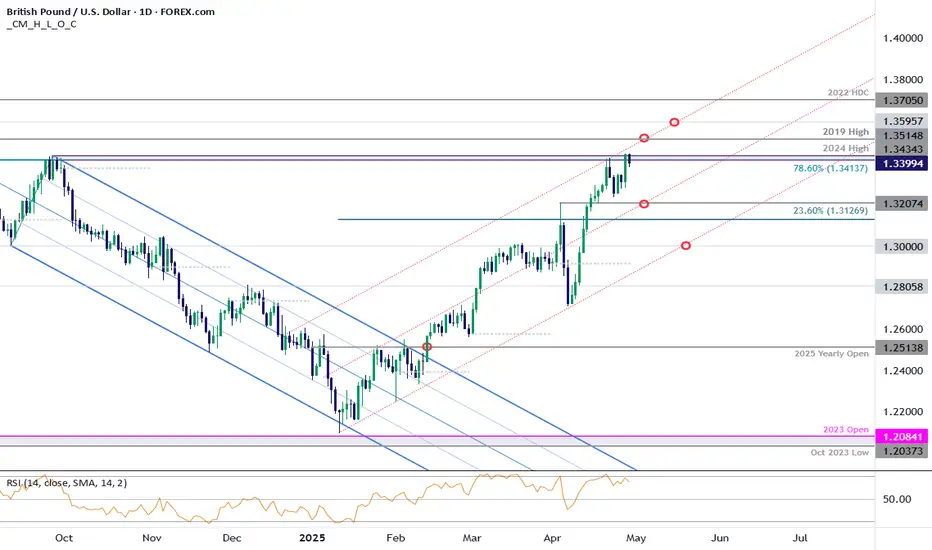Screen dimensions: 932x550
Task: Click the 1.40000 axis value
Action: pyautogui.click(x=903, y=38)
